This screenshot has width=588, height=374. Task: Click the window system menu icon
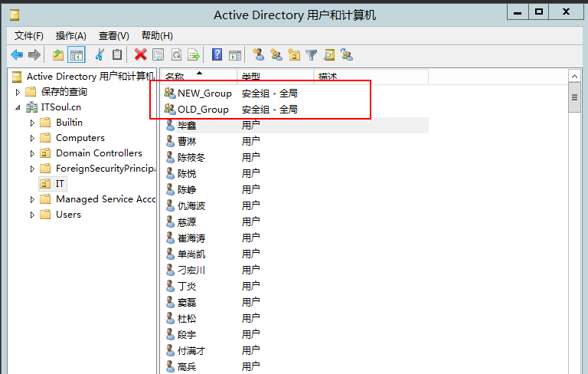point(15,15)
